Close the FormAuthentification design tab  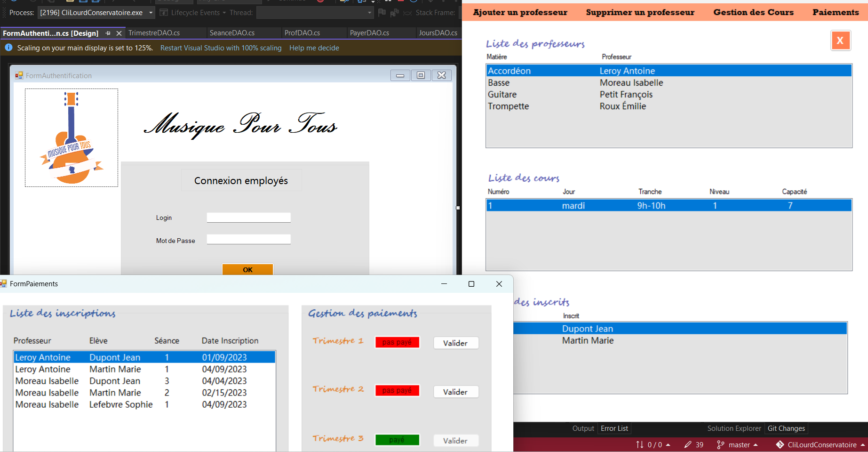(119, 33)
